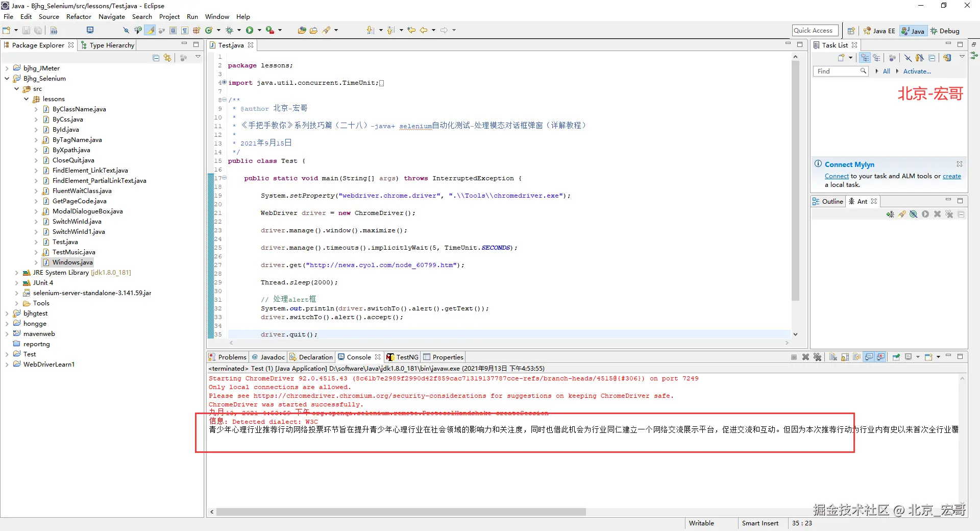The height and width of the screenshot is (531, 980).
Task: Open the New file dropdown arrow
Action: [x=16, y=31]
